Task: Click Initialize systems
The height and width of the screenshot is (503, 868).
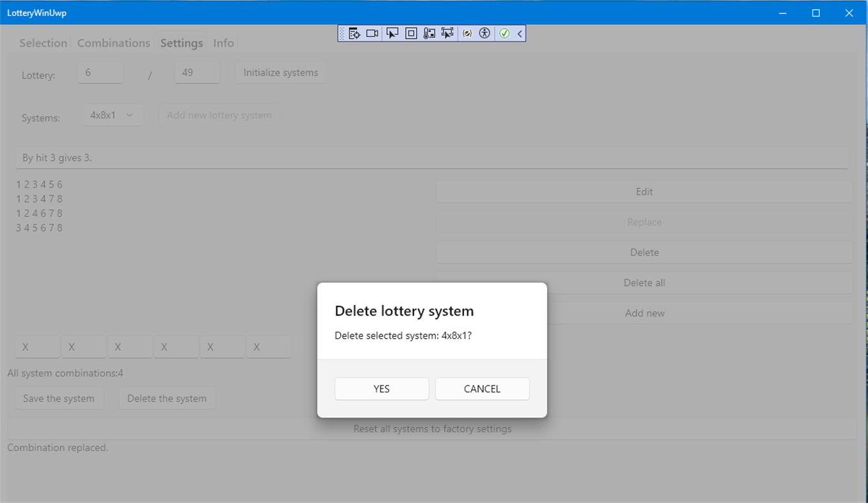Action: [x=281, y=72]
